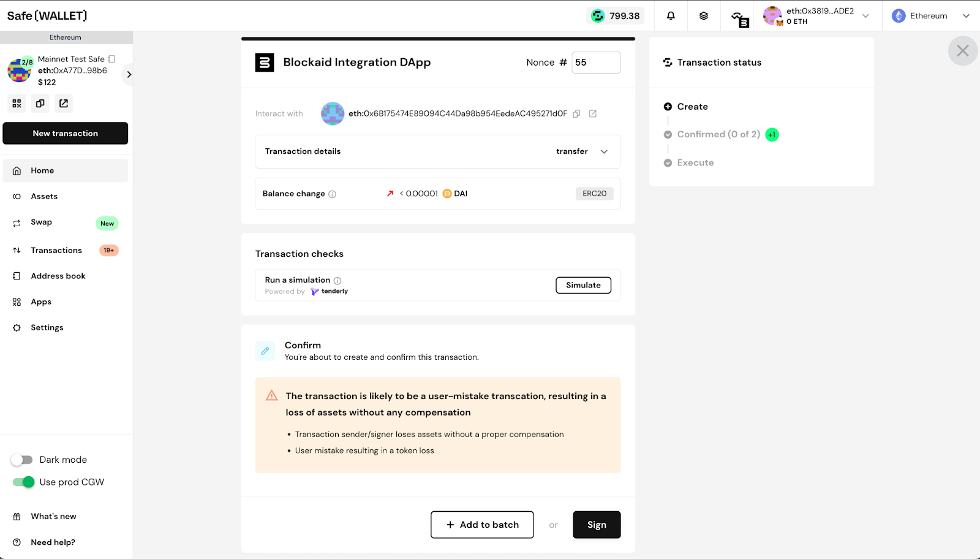This screenshot has width=980, height=559.
Task: Expand the connected wallet account dropdown
Action: point(865,16)
